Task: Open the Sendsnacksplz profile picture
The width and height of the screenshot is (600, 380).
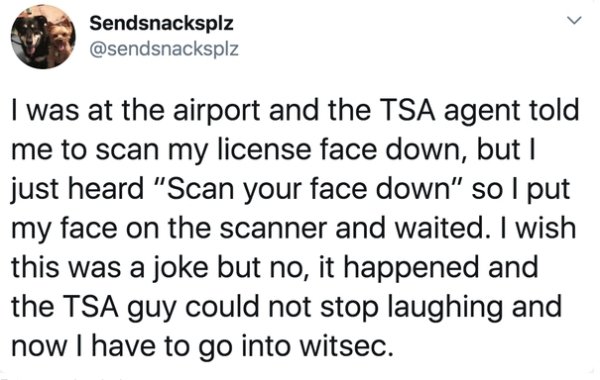Action: (43, 37)
